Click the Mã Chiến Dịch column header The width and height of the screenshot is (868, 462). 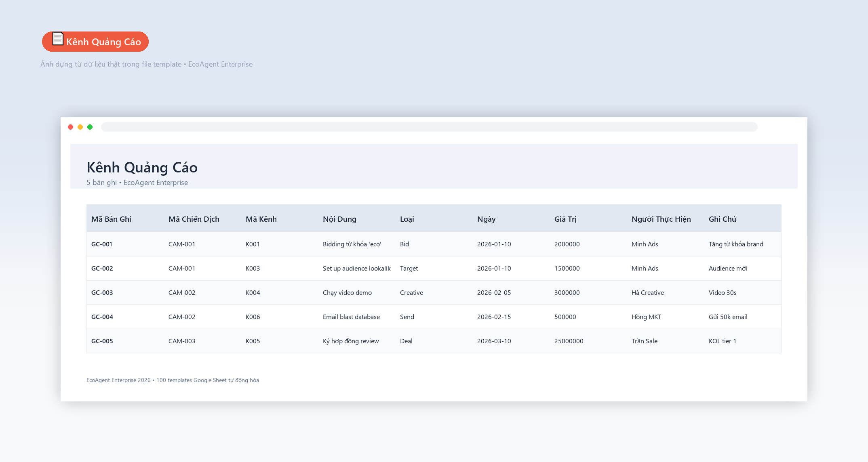tap(194, 219)
